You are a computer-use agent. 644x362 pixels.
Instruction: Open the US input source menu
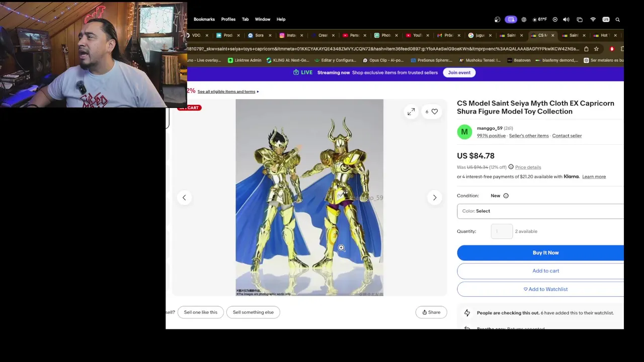[606, 20]
